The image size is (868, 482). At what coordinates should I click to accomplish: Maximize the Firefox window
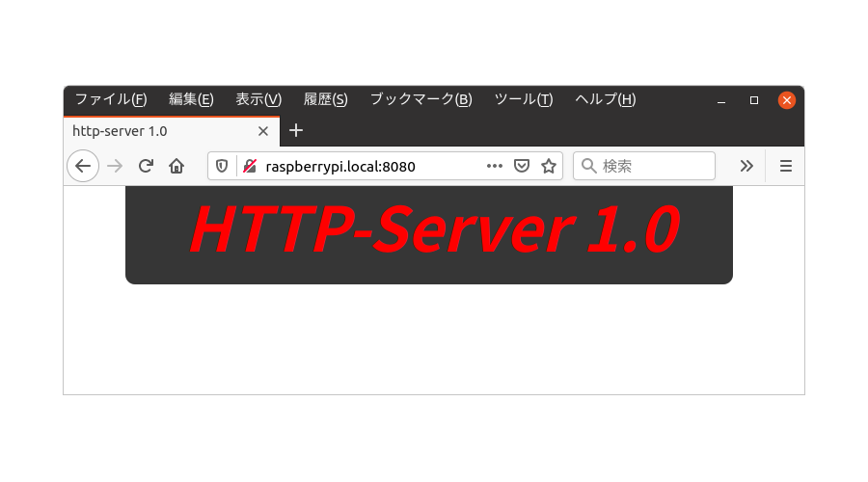tap(754, 100)
